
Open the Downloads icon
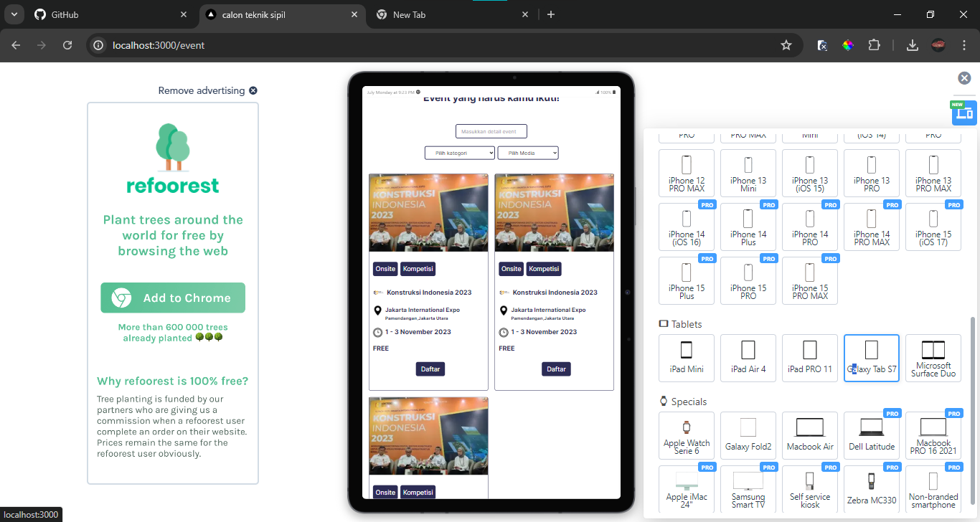tap(913, 45)
